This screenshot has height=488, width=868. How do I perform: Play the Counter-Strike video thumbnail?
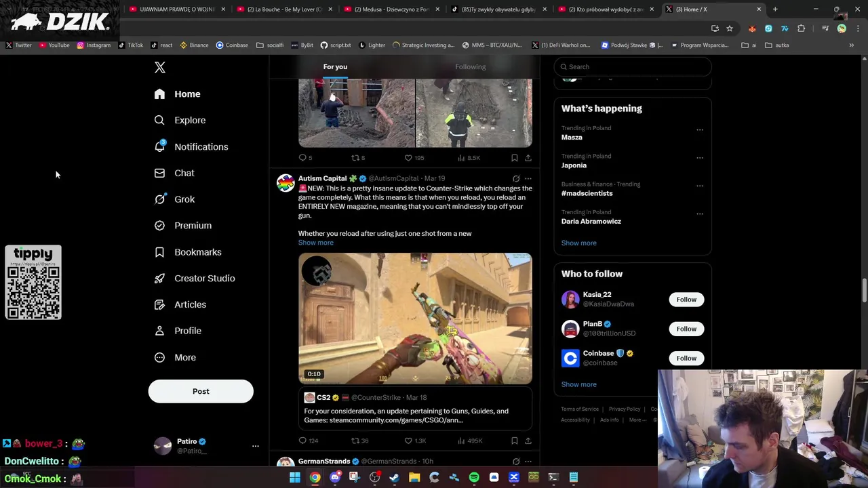416,319
